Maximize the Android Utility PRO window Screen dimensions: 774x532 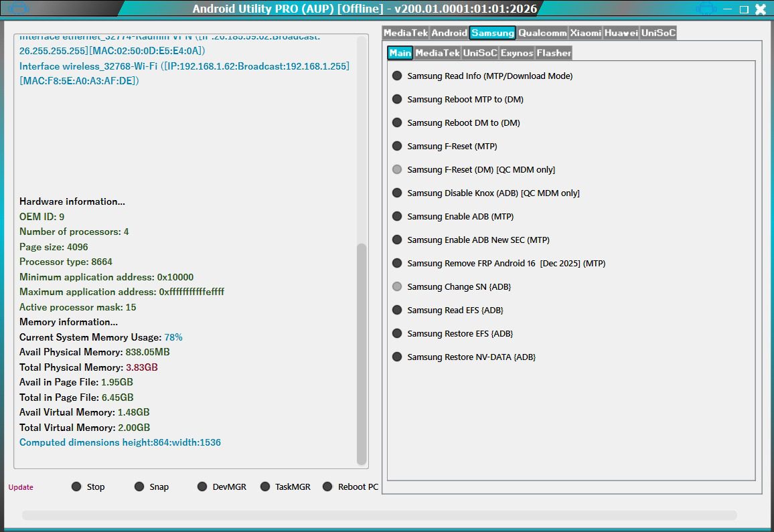(x=744, y=9)
